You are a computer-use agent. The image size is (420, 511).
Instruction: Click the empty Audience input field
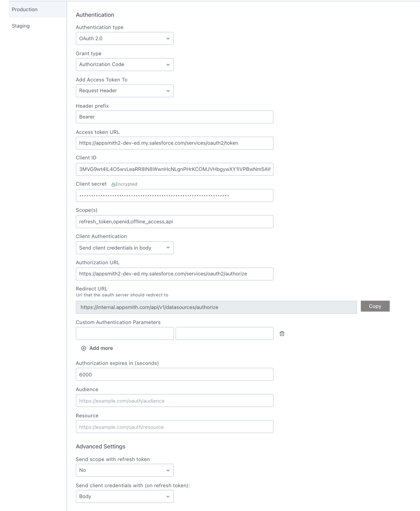coord(174,401)
